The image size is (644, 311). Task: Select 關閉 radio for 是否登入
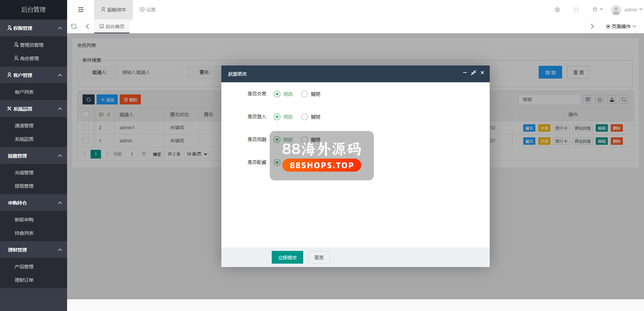point(305,117)
